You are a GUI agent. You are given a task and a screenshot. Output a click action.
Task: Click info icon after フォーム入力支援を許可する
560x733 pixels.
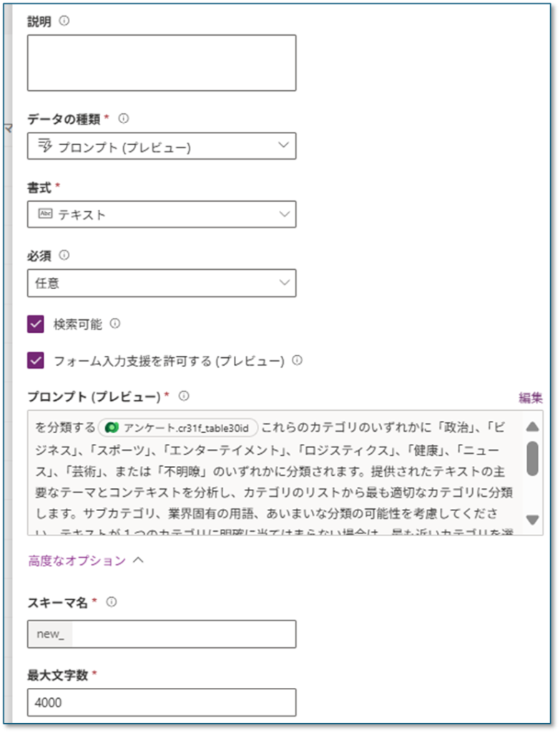[297, 360]
